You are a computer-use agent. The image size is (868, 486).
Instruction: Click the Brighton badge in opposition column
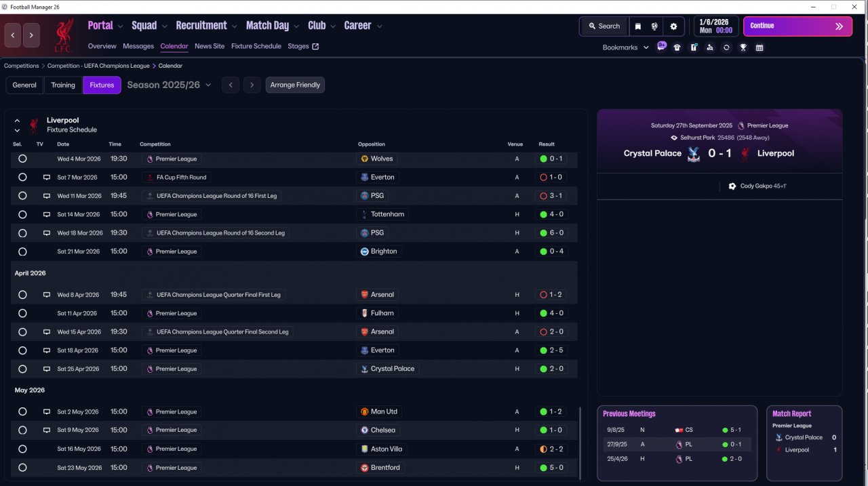click(x=365, y=251)
